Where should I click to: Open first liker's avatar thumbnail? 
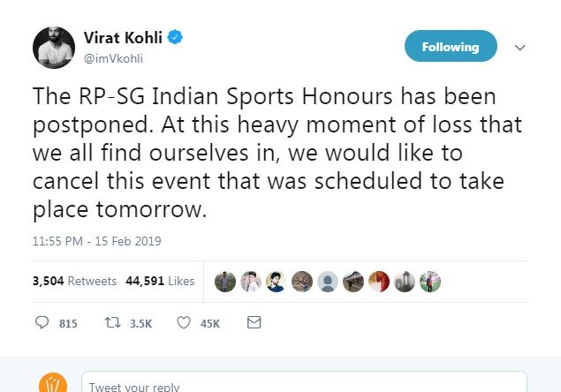[x=225, y=282]
